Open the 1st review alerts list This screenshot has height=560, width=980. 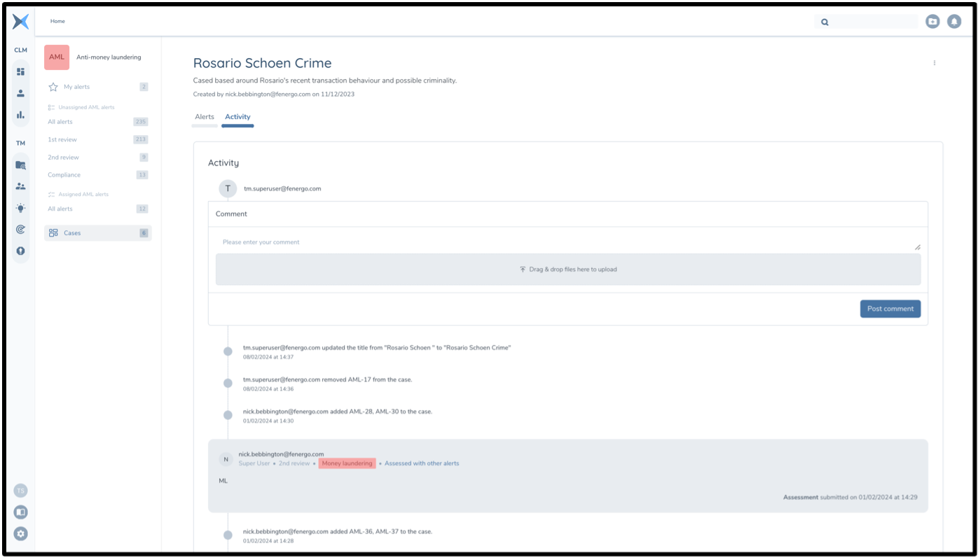point(62,139)
